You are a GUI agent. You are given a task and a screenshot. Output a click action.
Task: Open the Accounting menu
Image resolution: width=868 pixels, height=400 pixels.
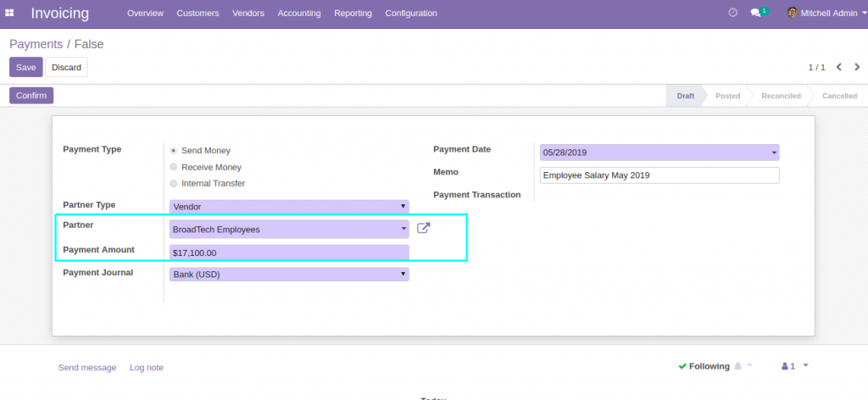click(x=299, y=13)
